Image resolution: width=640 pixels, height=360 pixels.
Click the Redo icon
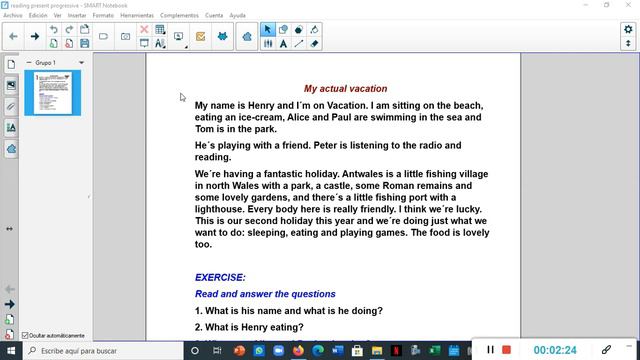click(69, 29)
